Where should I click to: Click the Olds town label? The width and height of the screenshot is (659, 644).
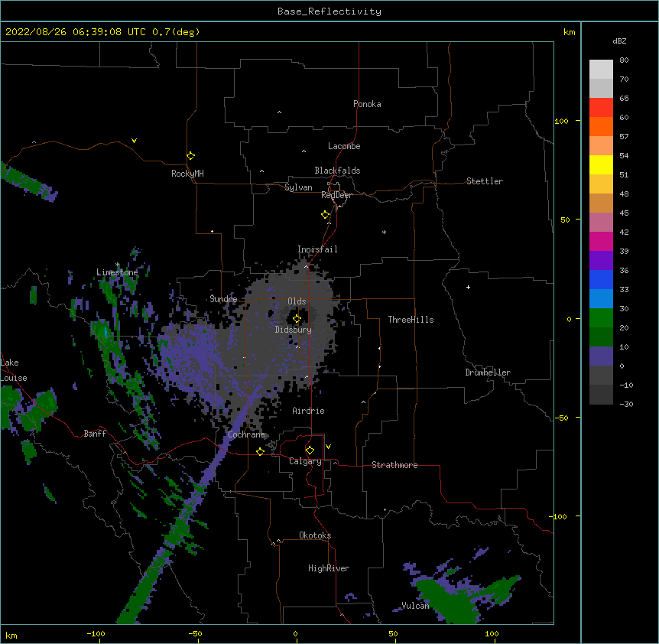coord(297,301)
